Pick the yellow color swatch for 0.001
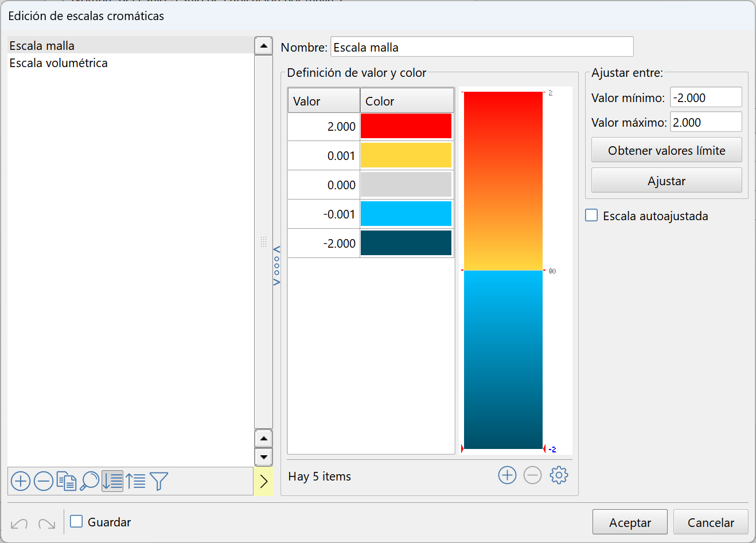 click(x=406, y=155)
